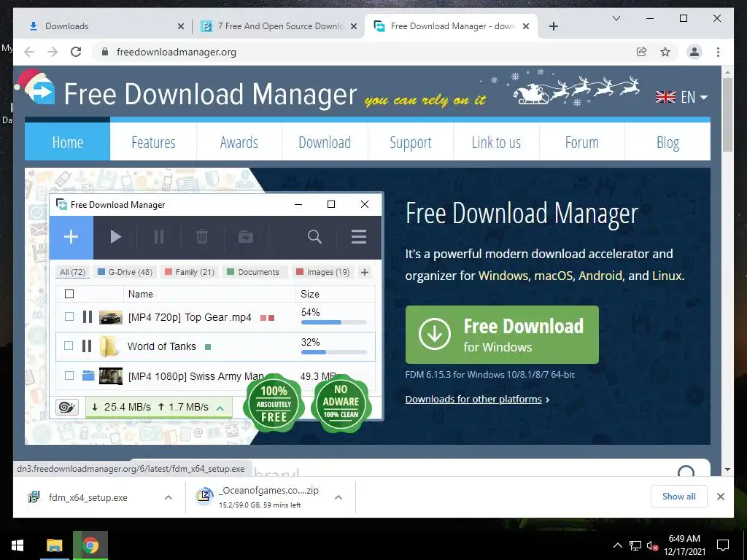
Task: Open the Home navigation tab
Action: click(68, 141)
